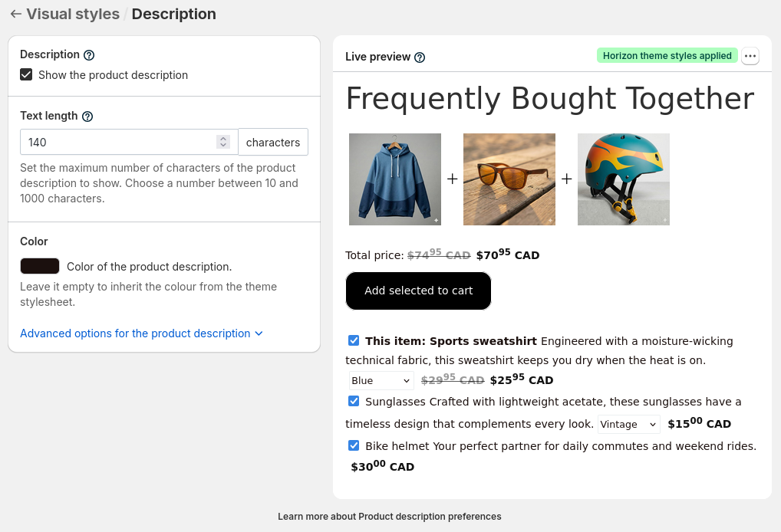Open the product description color swatch
781x532 pixels.
point(40,266)
